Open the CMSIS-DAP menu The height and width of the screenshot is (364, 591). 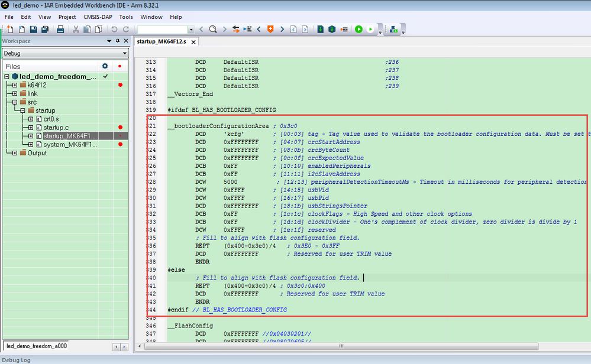[98, 17]
